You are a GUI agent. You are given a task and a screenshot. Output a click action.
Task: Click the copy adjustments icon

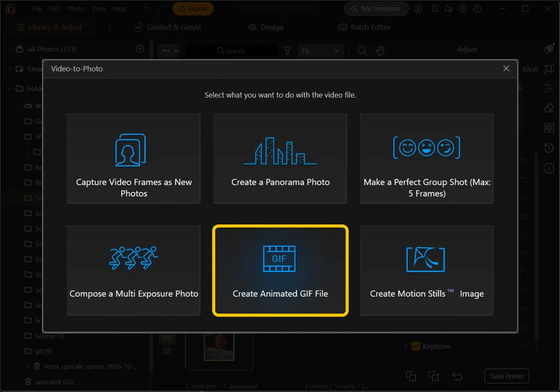pos(411,376)
